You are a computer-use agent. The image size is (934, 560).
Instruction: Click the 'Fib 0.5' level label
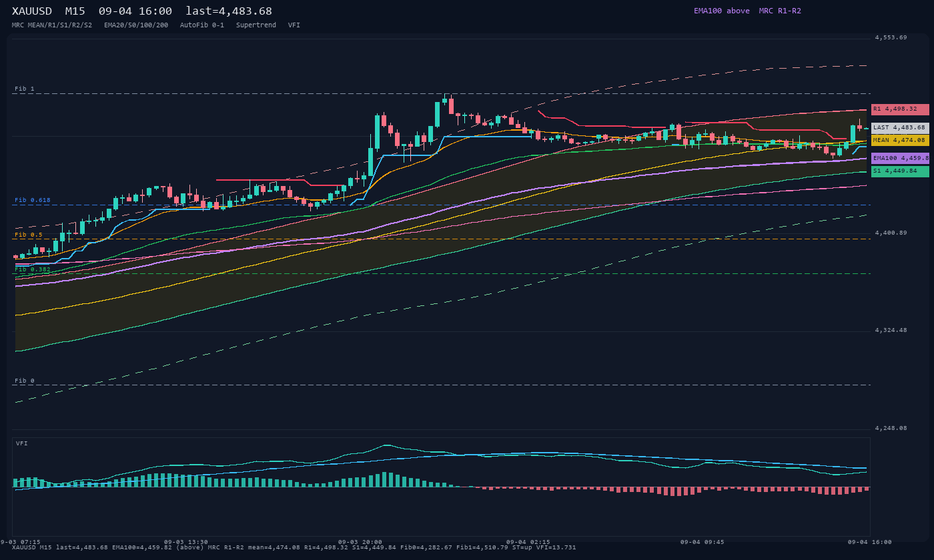tap(29, 235)
